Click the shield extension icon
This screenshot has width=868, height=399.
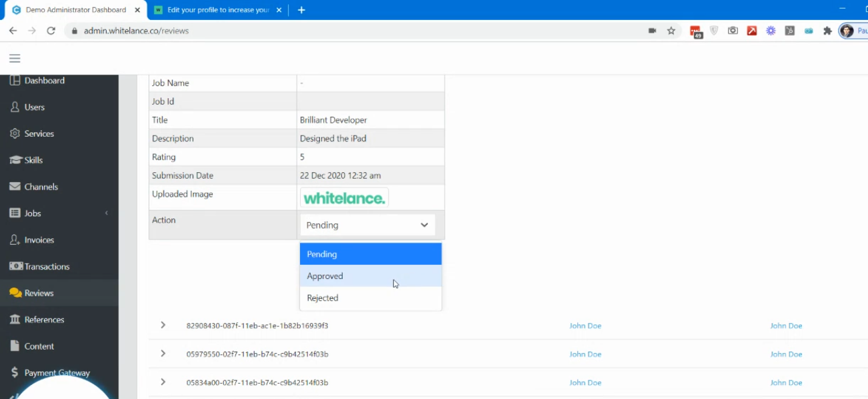click(x=714, y=31)
